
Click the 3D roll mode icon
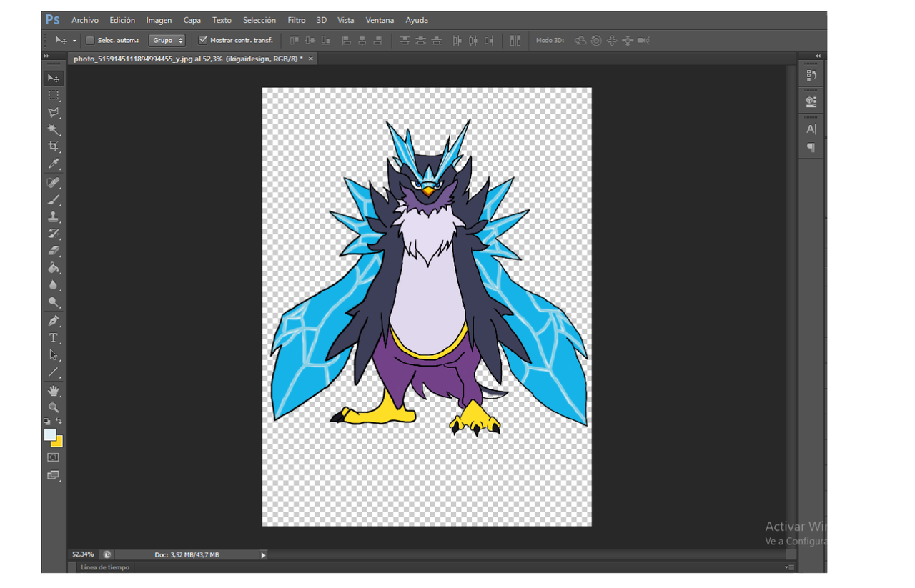596,41
